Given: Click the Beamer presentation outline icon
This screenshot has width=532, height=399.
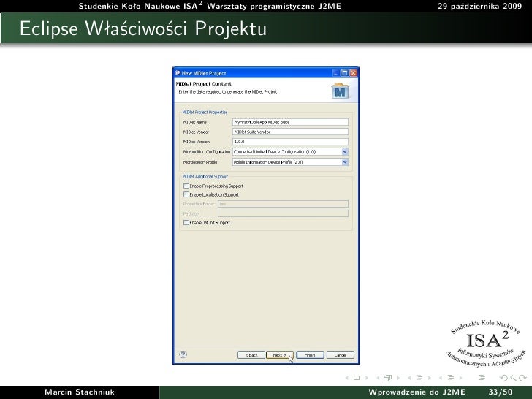Looking at the screenshot, I should [x=482, y=378].
